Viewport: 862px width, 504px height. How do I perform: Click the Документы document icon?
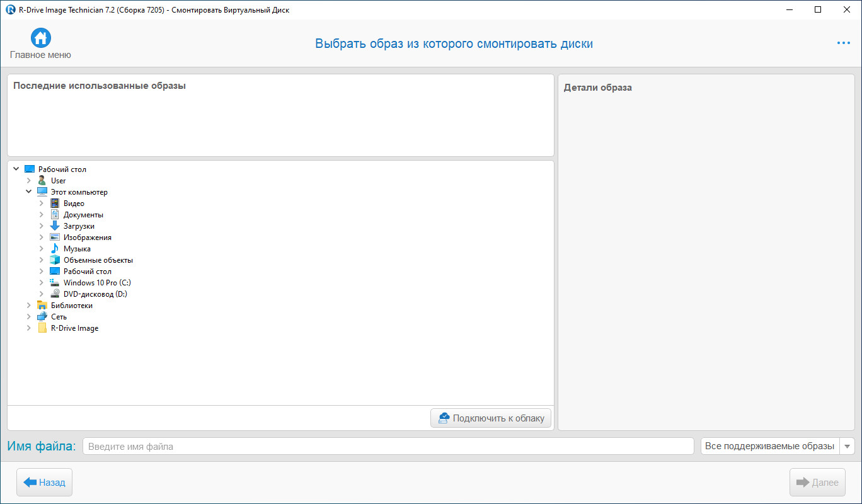point(55,215)
